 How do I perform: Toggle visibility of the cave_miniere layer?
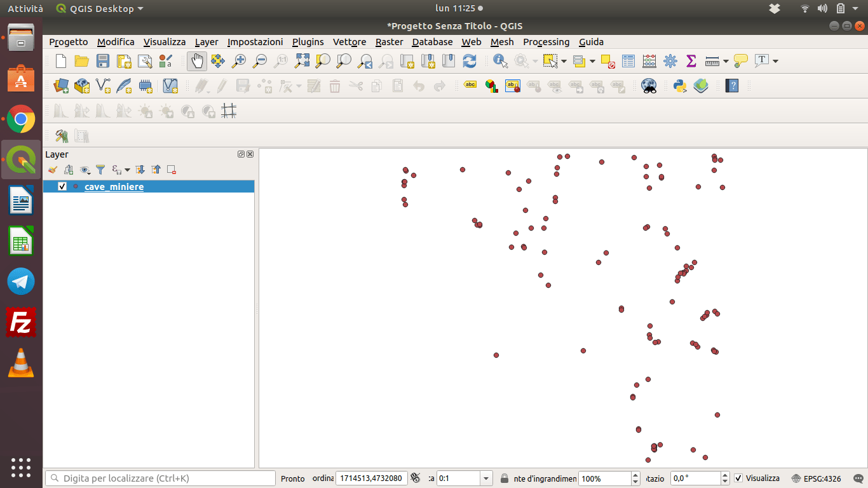(x=62, y=186)
